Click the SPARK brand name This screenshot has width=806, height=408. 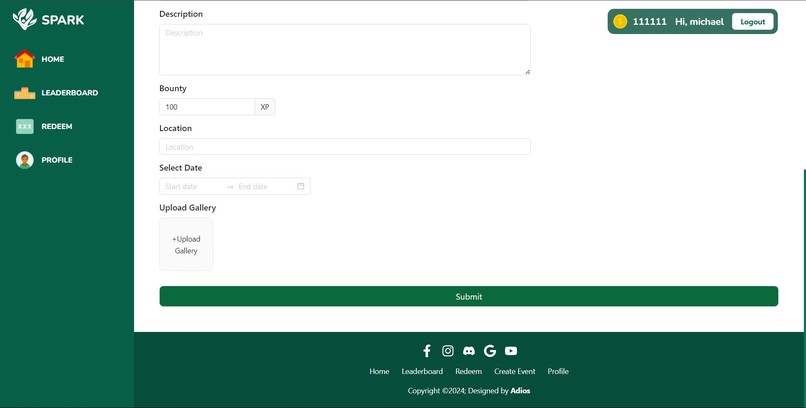pos(63,20)
